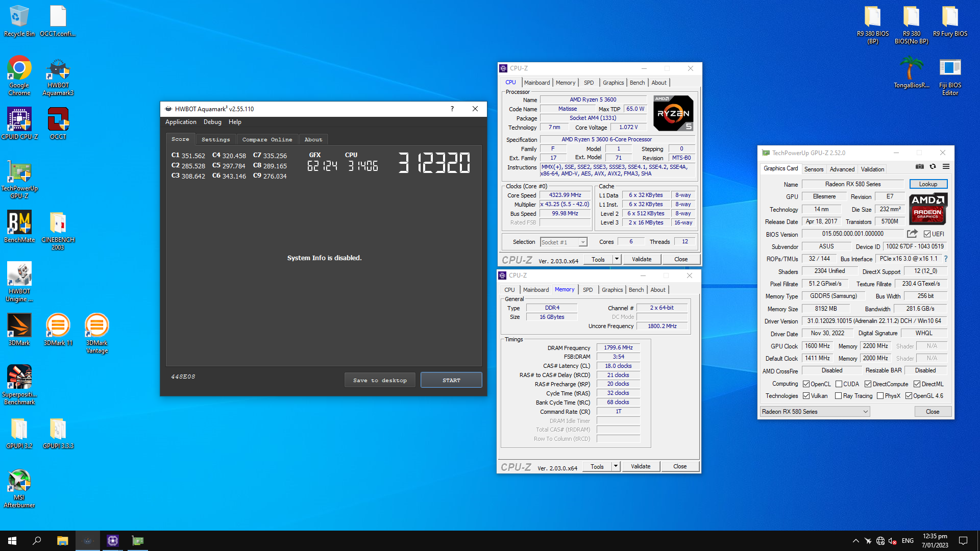Click GPU-Z refresh icon
The height and width of the screenshot is (551, 980).
click(933, 166)
